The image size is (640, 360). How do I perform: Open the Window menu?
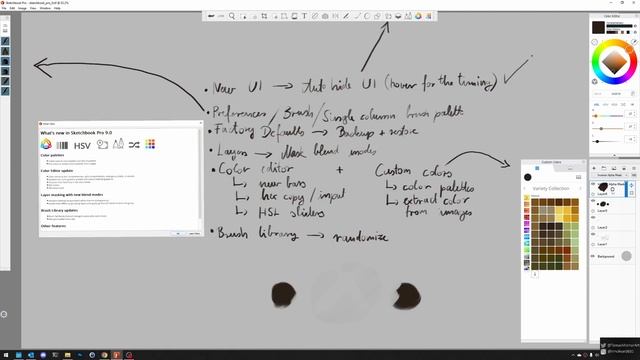point(45,8)
